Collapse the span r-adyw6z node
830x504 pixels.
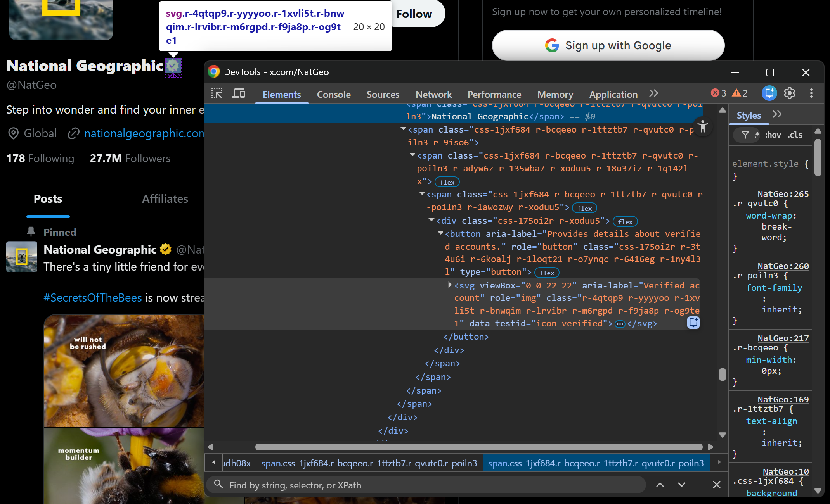click(412, 155)
